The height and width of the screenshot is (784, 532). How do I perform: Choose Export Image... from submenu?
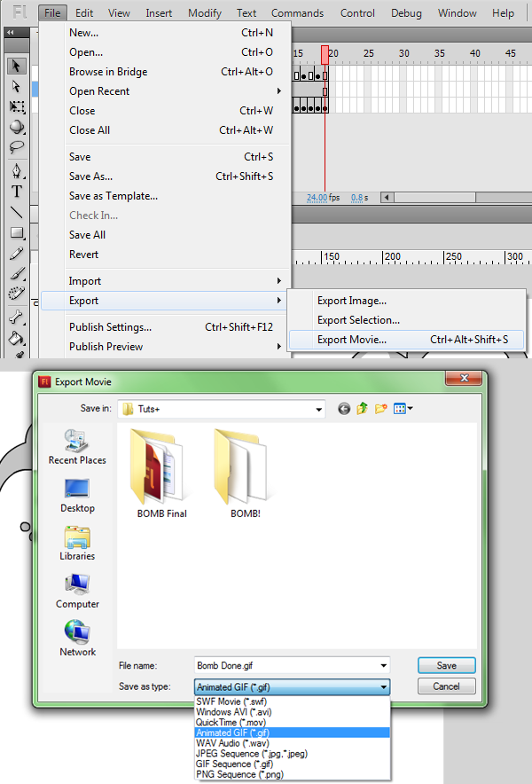[406, 301]
